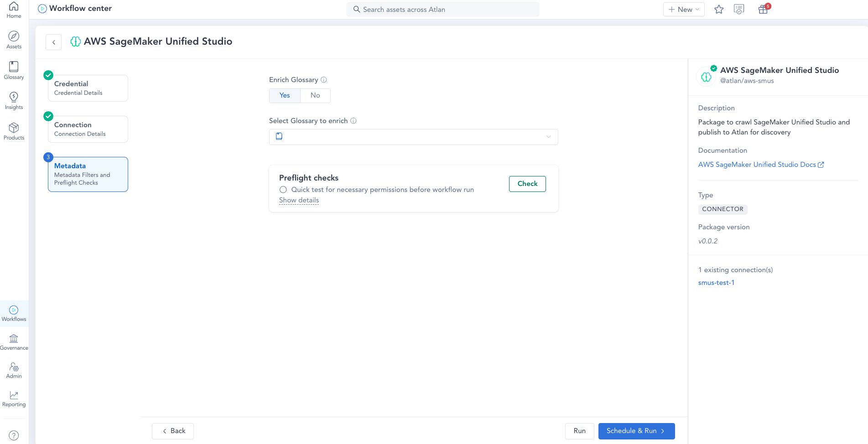The width and height of the screenshot is (868, 444).
Task: Select the preflight check radio circle
Action: [283, 190]
